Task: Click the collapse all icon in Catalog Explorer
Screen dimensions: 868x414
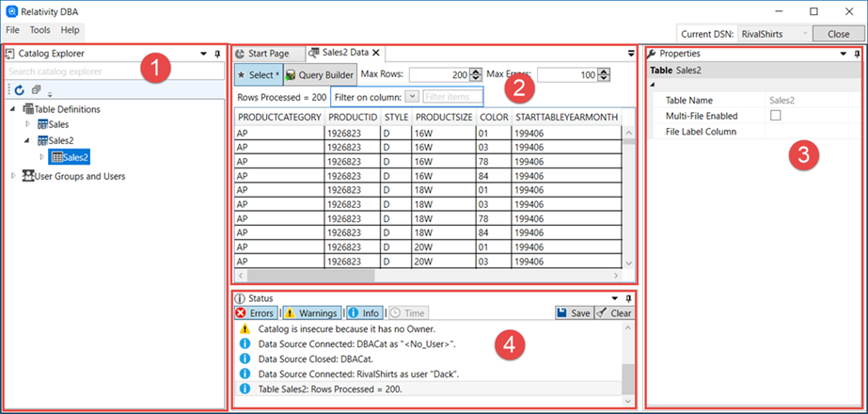Action: 35,90
